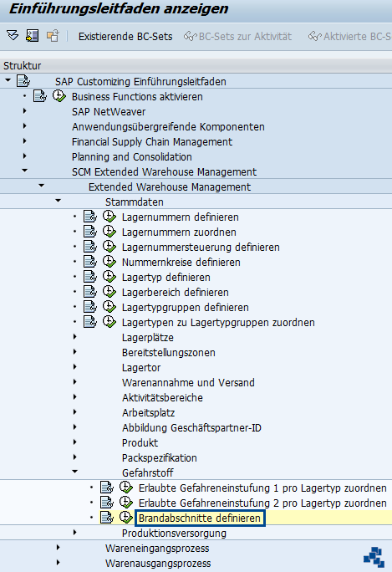Execute activity Lagertypen zu Lagertypgruppen zuordnen

[x=109, y=322]
